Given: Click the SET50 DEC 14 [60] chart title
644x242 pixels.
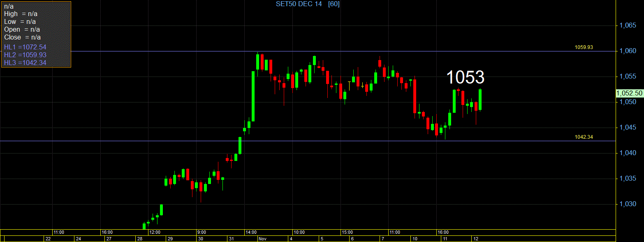Looking at the screenshot, I should point(308,4).
